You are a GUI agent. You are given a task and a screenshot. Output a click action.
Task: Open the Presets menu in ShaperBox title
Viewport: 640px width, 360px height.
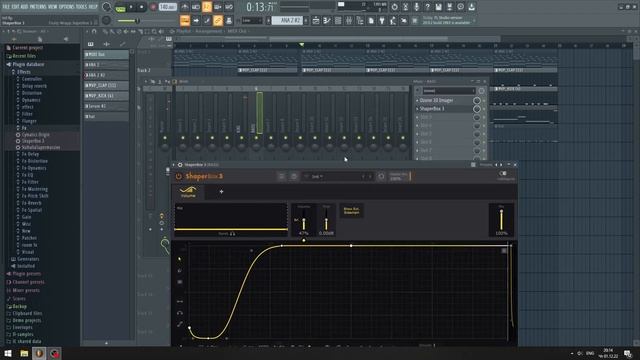pos(486,165)
